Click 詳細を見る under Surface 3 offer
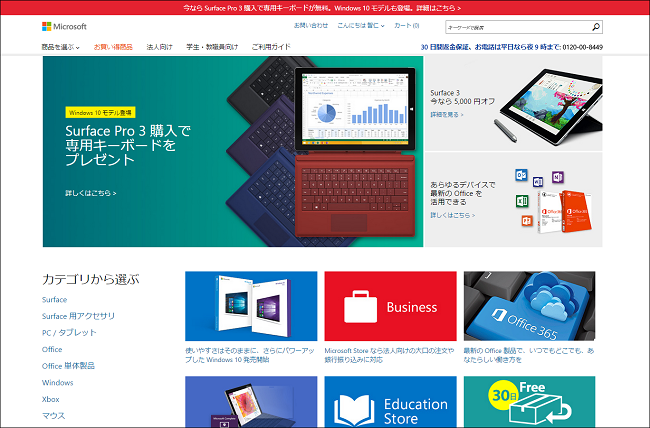The image size is (650, 428). pos(447,114)
